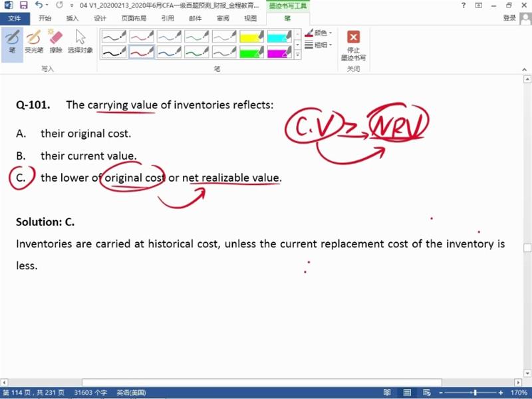
Task: Switch to the 插入 (Insert) ribbon tab
Action: [x=72, y=19]
